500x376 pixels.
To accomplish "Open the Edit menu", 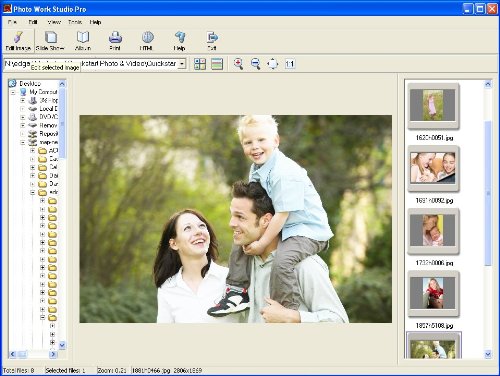I will pyautogui.click(x=33, y=22).
